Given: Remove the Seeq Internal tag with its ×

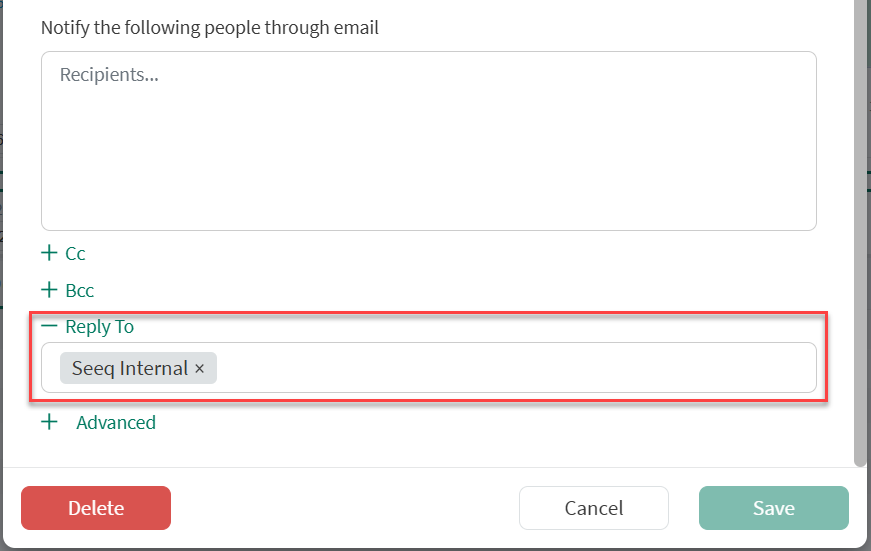Looking at the screenshot, I should 199,369.
